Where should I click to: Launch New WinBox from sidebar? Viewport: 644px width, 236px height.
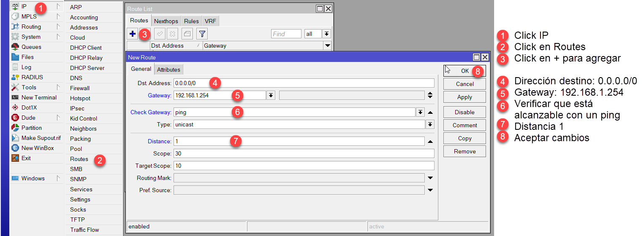[x=38, y=148]
